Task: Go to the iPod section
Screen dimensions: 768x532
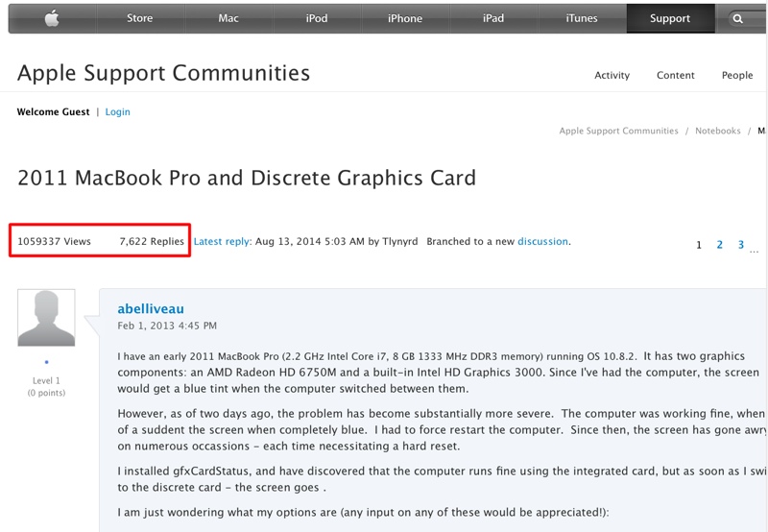Action: pos(317,18)
